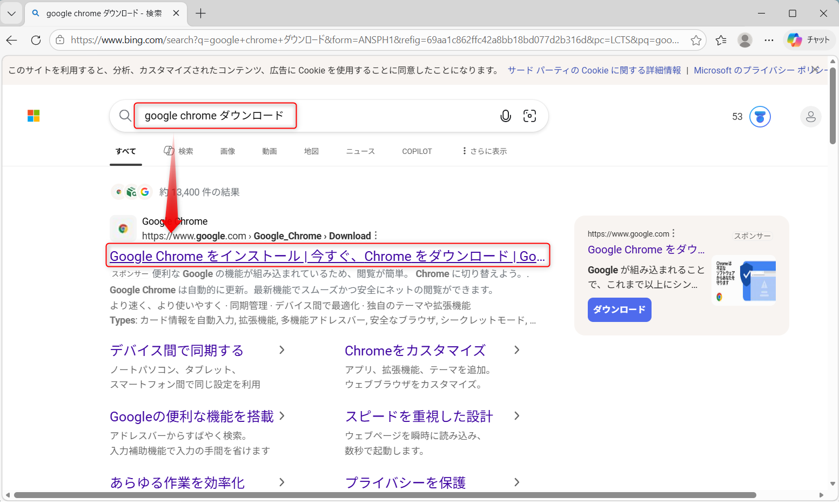Click the horizontal scrollbar thumb
This screenshot has width=839, height=504.
385,495
